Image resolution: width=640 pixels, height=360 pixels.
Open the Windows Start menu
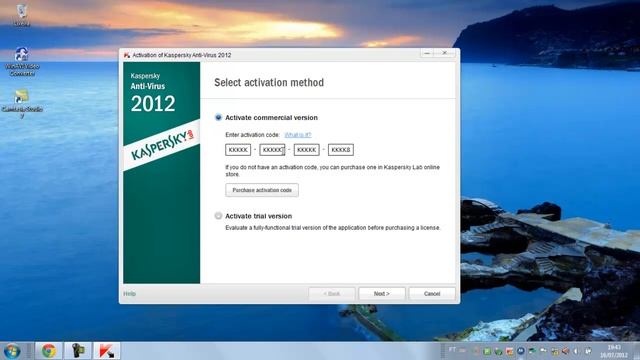[12, 351]
